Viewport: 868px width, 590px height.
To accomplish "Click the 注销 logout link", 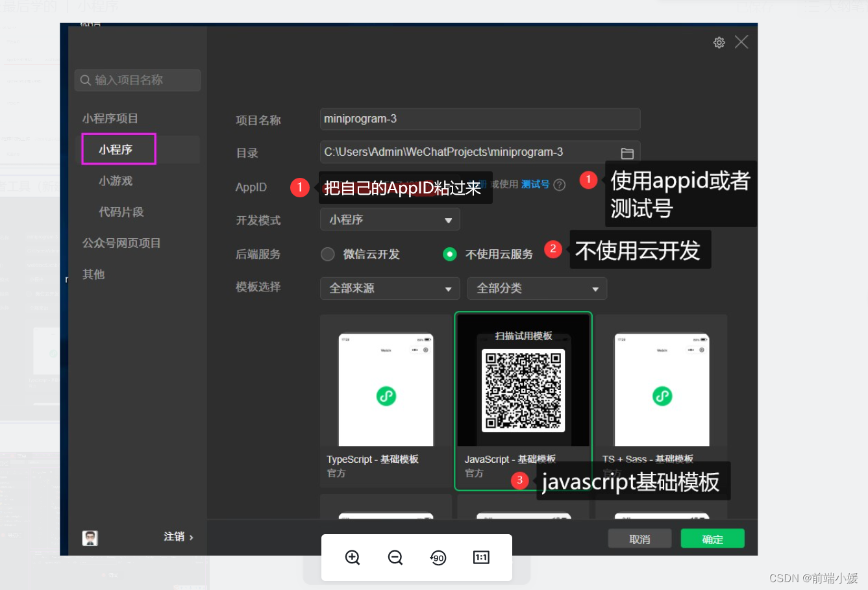I will click(174, 537).
